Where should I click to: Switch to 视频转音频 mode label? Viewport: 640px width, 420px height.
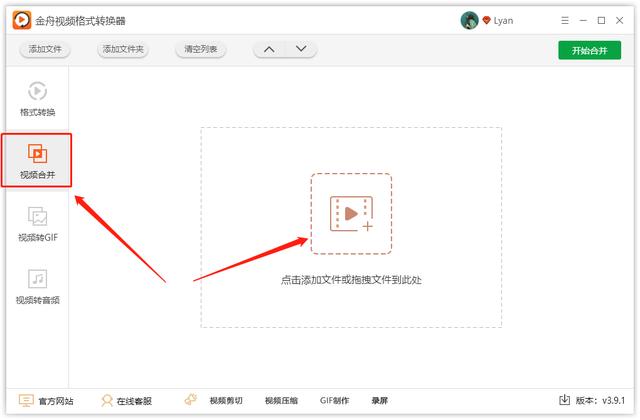tap(38, 300)
